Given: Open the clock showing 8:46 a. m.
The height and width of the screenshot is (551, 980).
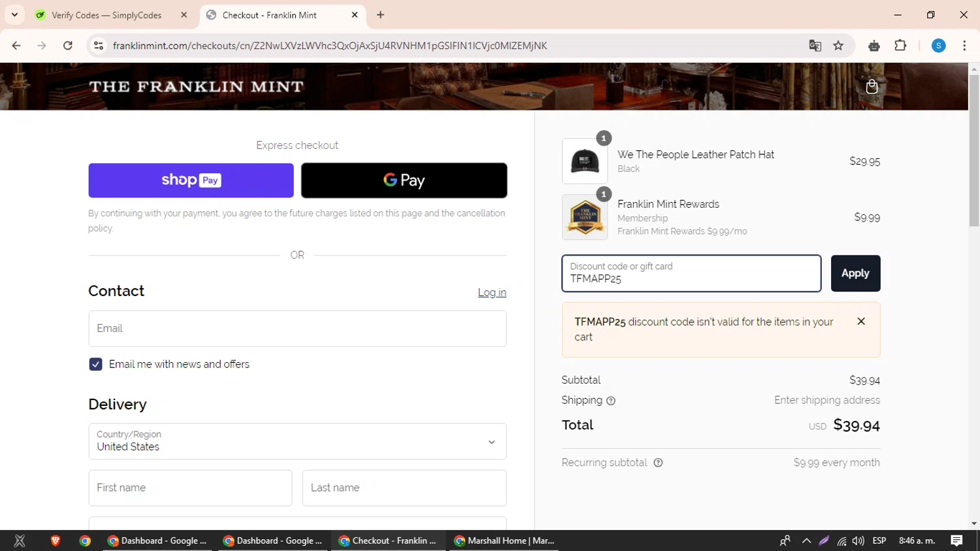Looking at the screenshot, I should click(x=917, y=541).
